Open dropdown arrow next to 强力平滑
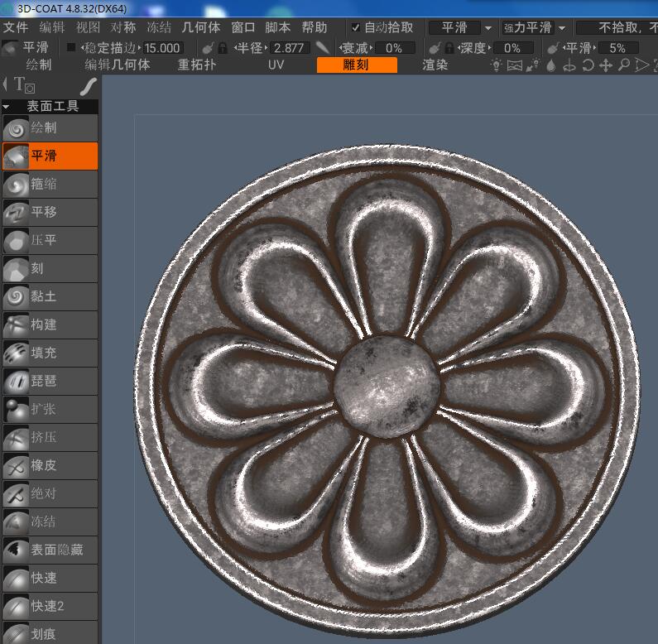This screenshot has height=644, width=658. (562, 28)
